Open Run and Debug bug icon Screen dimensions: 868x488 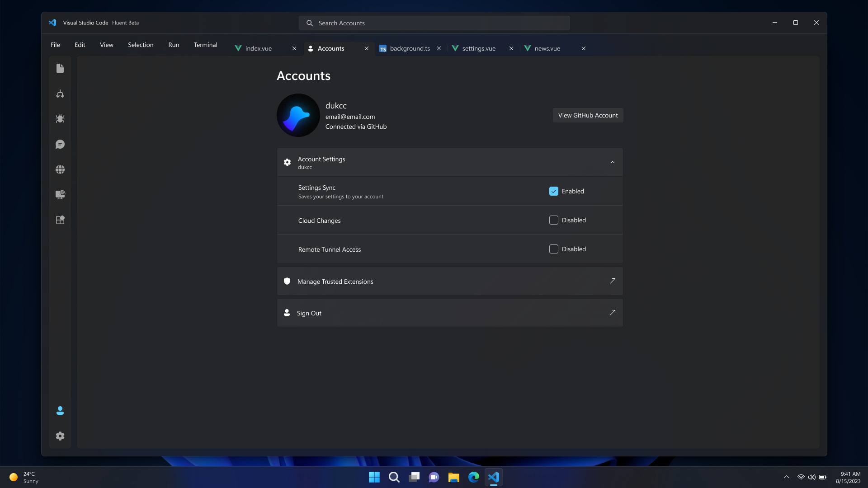point(60,119)
